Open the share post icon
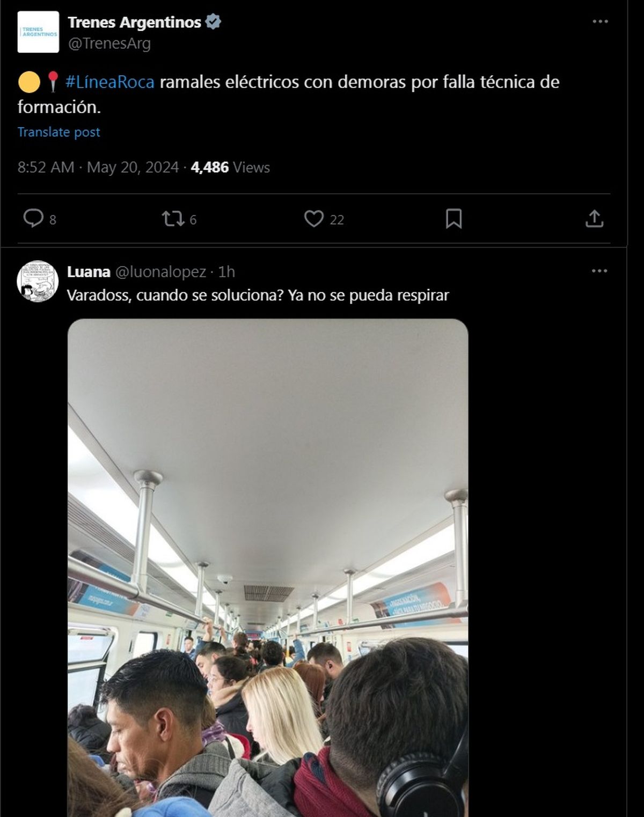The image size is (644, 817). click(594, 219)
